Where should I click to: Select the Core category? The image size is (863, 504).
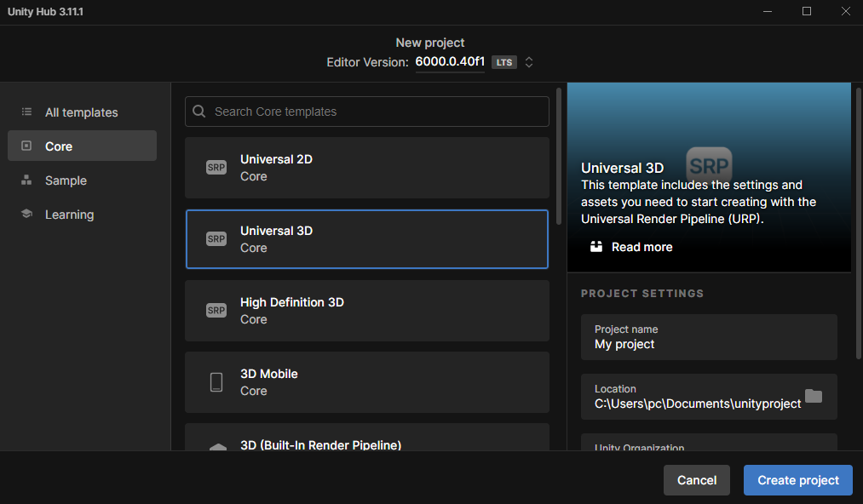[x=82, y=146]
